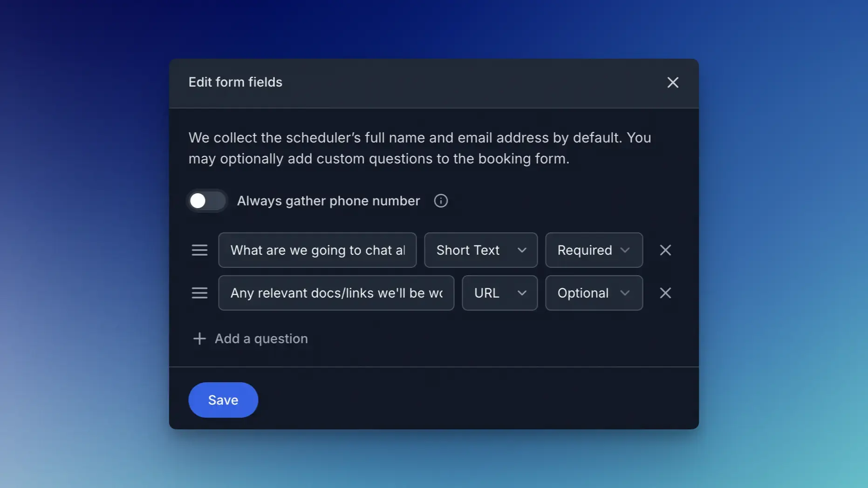Grab drag handle for docs/links question row
Viewport: 868px width, 488px height.
click(x=199, y=293)
